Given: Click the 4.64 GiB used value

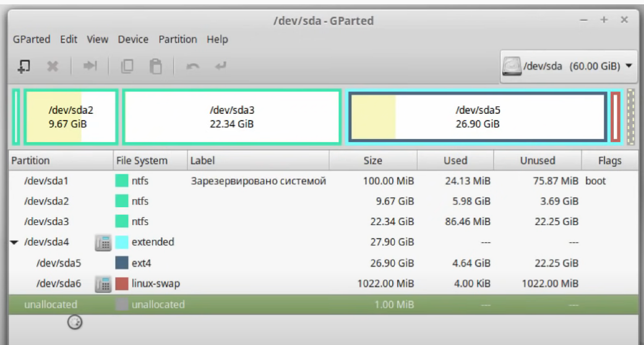Looking at the screenshot, I should (x=471, y=263).
